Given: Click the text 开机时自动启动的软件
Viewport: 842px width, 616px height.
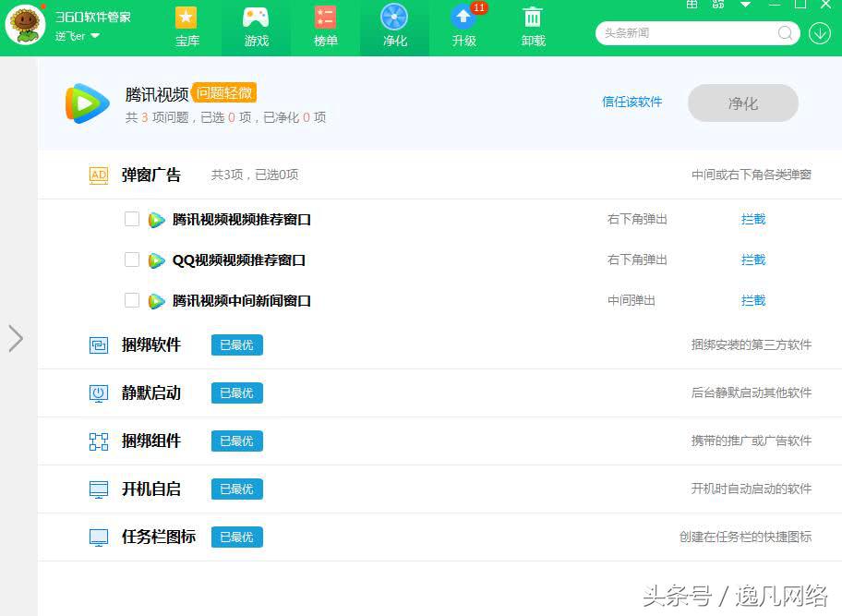Looking at the screenshot, I should coord(752,489).
